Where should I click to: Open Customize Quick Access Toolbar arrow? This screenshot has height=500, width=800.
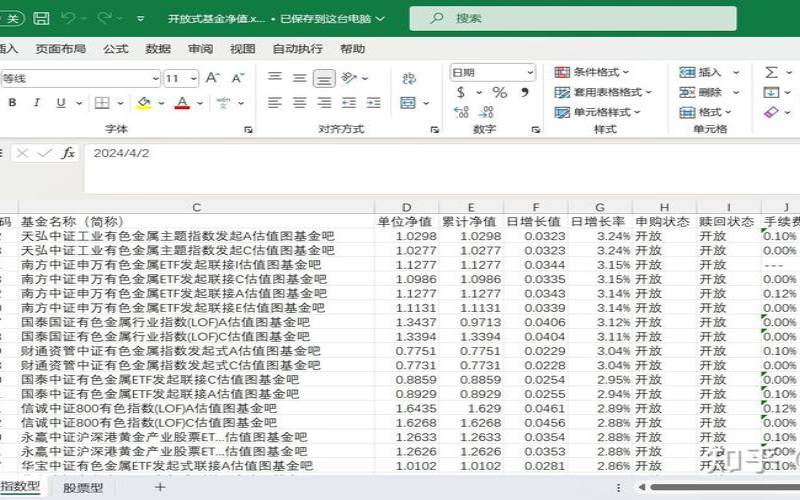pyautogui.click(x=140, y=19)
